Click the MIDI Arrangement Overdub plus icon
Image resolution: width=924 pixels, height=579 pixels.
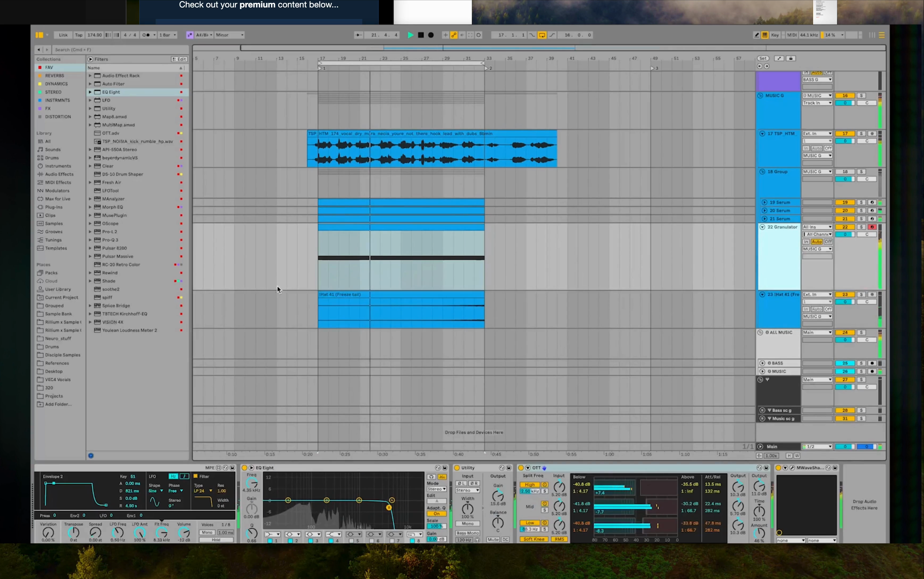tap(445, 35)
